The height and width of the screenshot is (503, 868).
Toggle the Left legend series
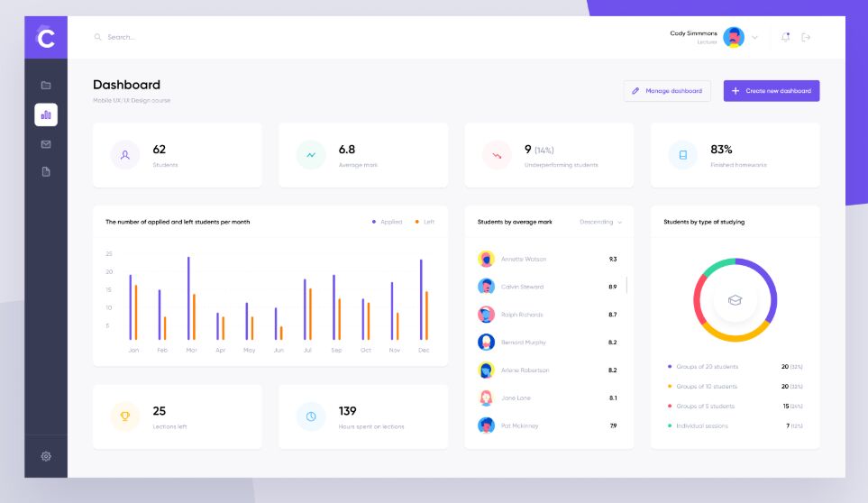(425, 222)
